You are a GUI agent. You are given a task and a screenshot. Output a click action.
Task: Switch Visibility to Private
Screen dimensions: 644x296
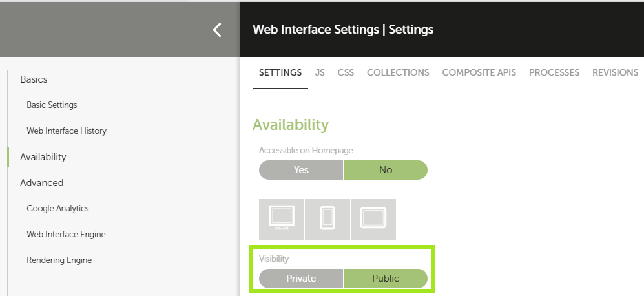click(x=301, y=279)
